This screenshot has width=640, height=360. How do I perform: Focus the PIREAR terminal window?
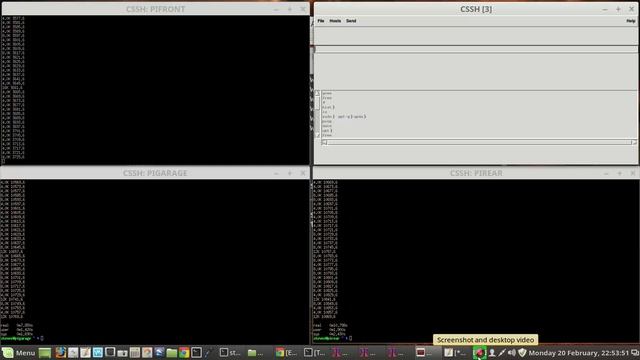[x=476, y=261]
